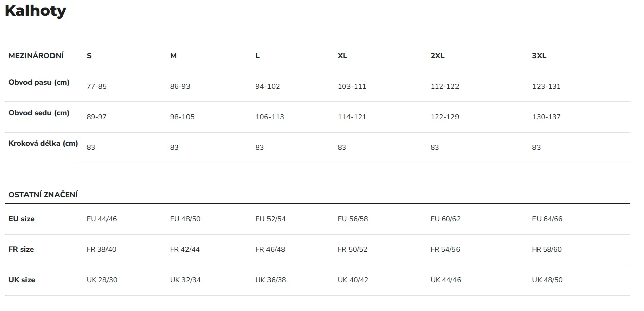
Task: Click the UK 44/46 cell
Action: [x=445, y=280]
